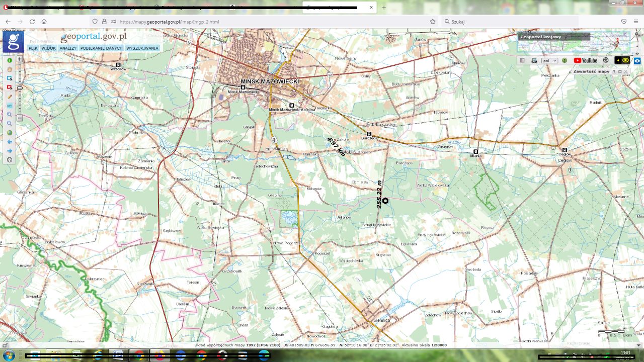Open the legend list icon
Viewport: 644px width, 362px height.
tap(522, 60)
